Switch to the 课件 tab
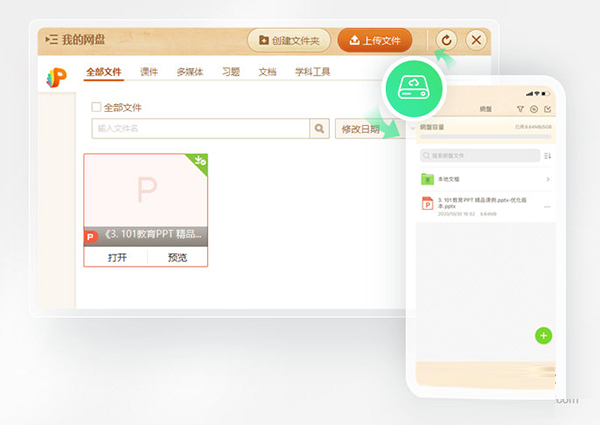 (x=149, y=72)
